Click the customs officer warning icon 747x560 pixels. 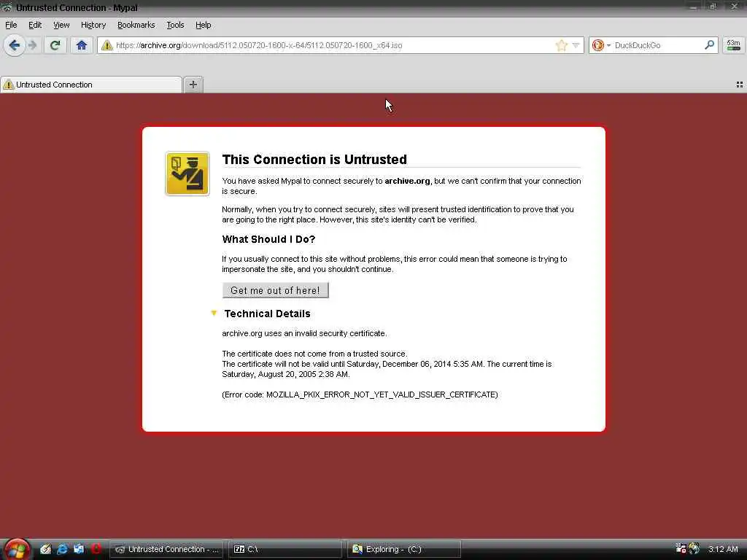coord(187,174)
